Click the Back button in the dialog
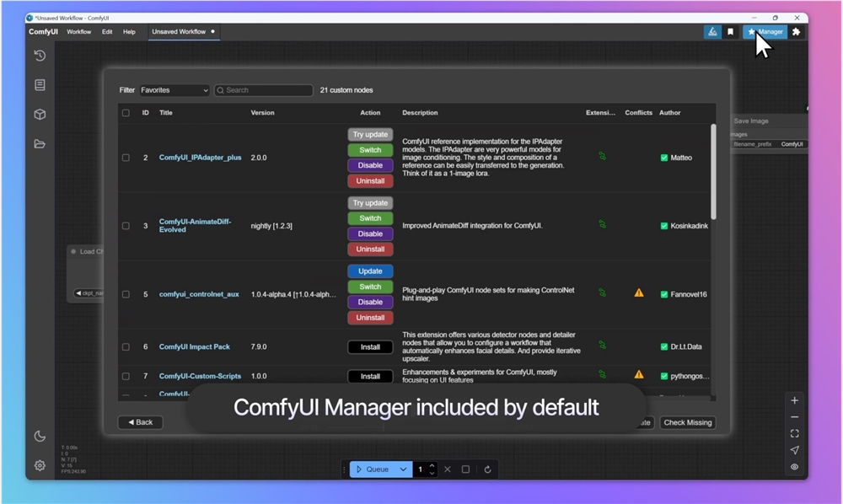The width and height of the screenshot is (843, 504). point(140,422)
